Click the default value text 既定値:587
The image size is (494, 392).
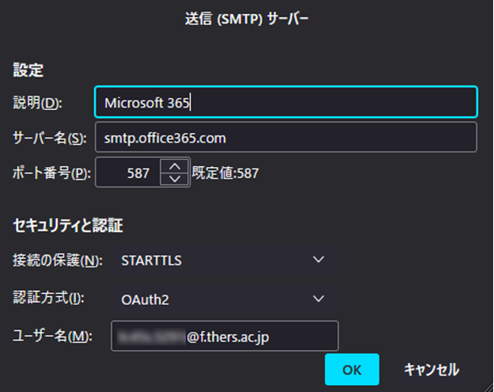[225, 173]
